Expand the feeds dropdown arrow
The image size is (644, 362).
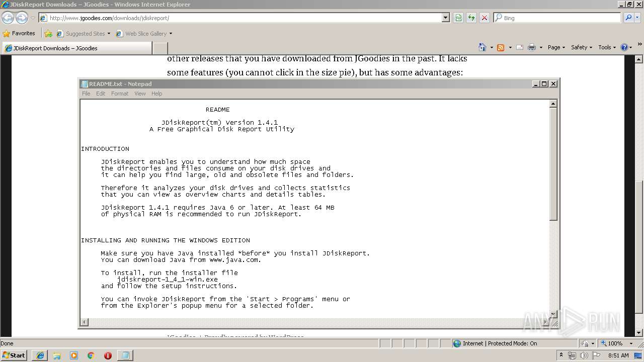coord(510,47)
